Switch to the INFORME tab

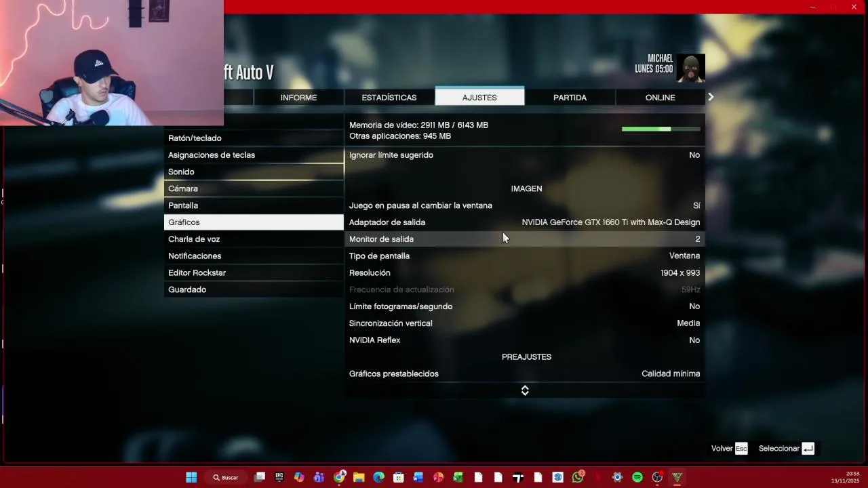298,98
